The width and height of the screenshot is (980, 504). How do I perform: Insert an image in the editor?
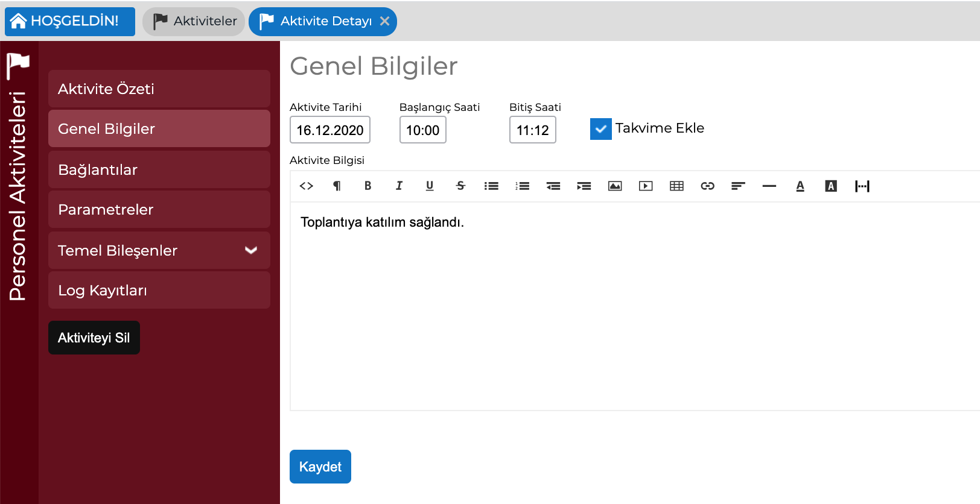tap(615, 186)
